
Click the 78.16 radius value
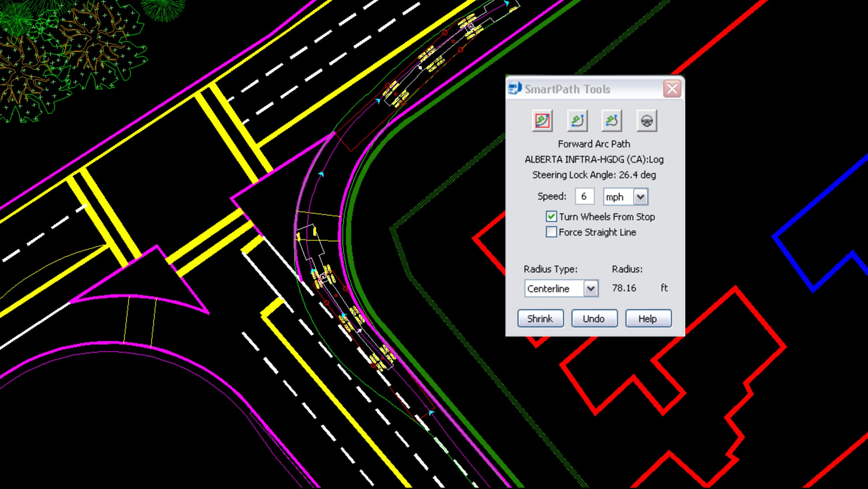click(x=624, y=288)
